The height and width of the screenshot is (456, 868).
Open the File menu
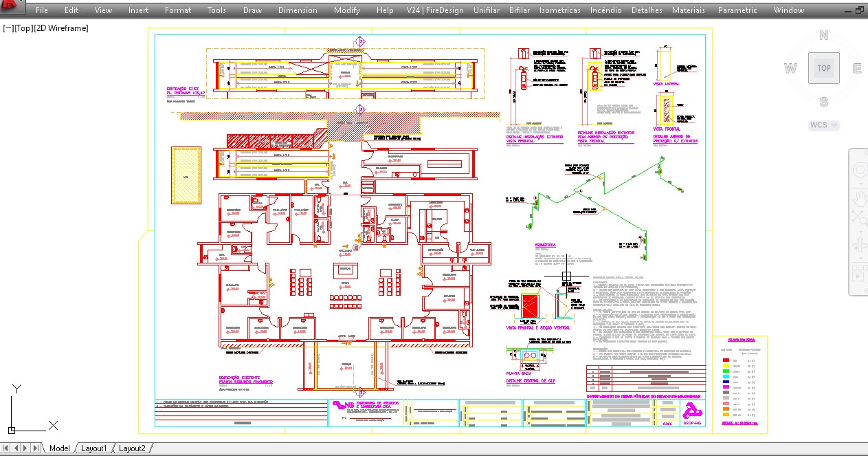[x=41, y=10]
